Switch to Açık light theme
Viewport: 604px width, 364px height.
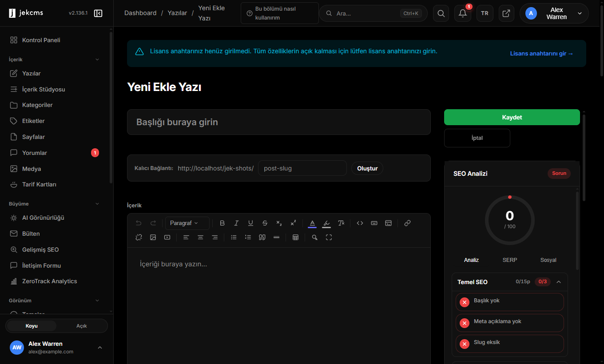(82, 326)
